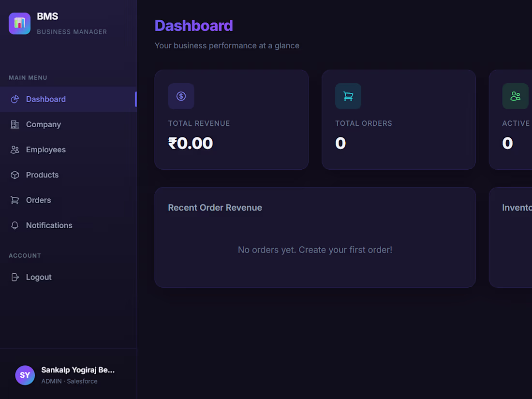Go to the Employees page

tap(46, 149)
